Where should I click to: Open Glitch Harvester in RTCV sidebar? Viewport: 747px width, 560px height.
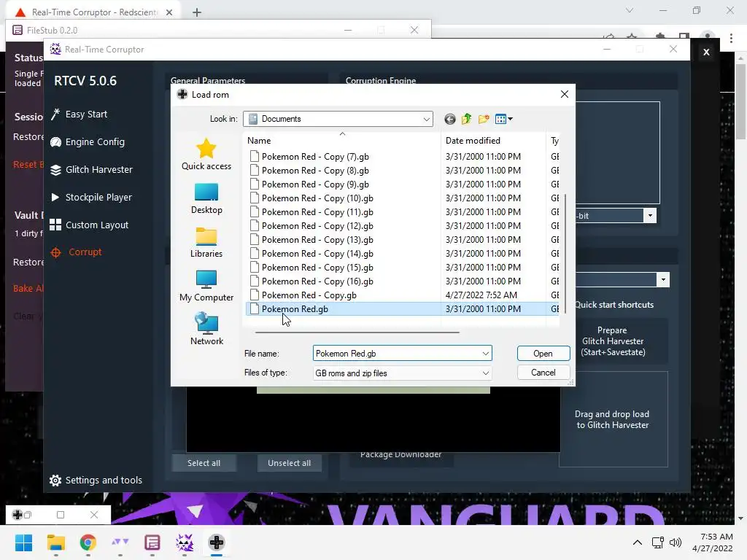click(91, 169)
